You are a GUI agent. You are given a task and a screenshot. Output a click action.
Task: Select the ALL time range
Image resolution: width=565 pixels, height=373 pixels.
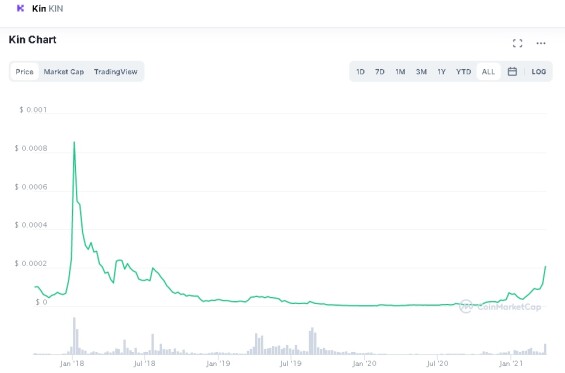pos(489,72)
